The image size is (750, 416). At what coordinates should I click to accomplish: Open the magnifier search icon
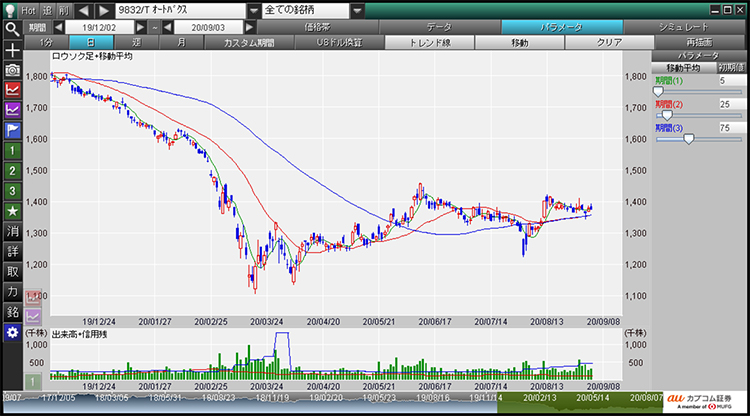click(x=12, y=29)
